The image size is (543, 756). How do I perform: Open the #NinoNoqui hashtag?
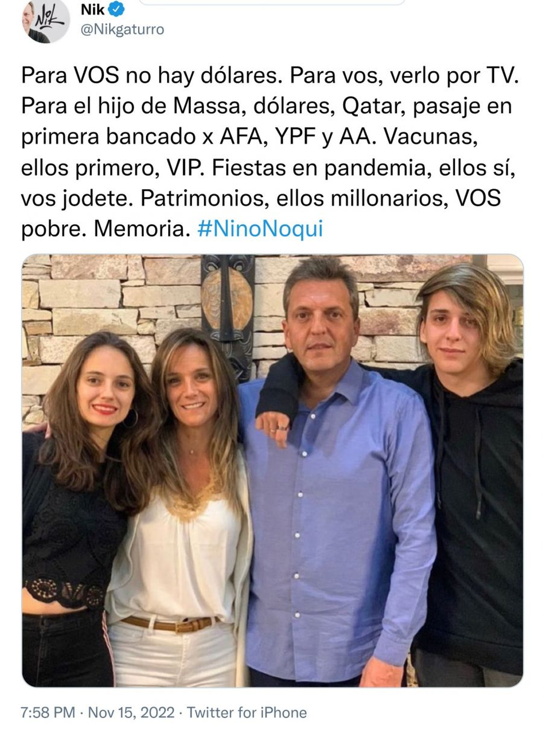(260, 229)
